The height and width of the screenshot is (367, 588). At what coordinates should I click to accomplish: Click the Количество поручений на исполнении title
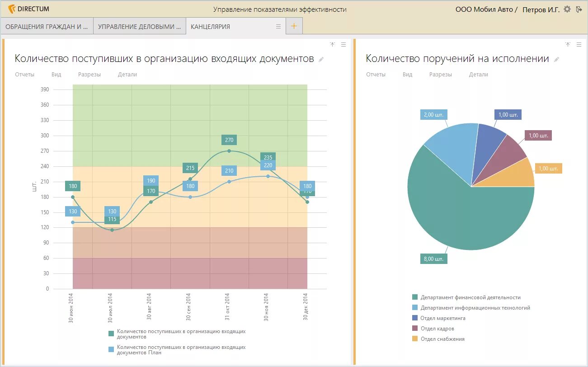pos(457,59)
